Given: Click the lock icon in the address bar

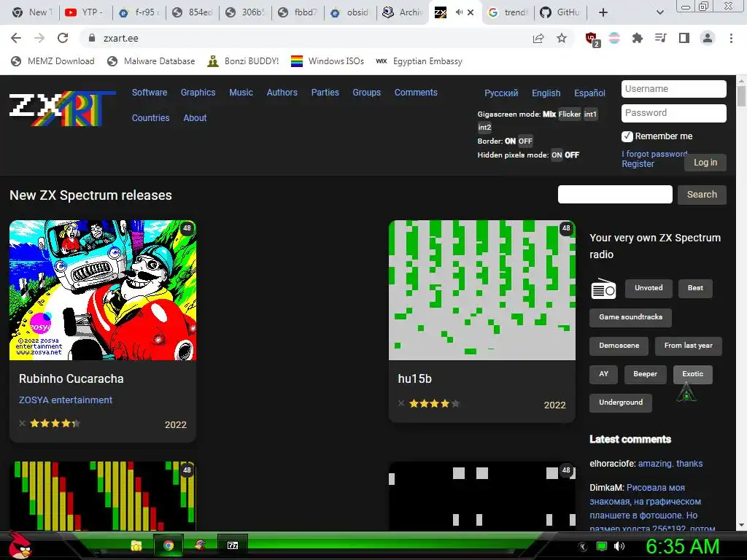Looking at the screenshot, I should (91, 38).
